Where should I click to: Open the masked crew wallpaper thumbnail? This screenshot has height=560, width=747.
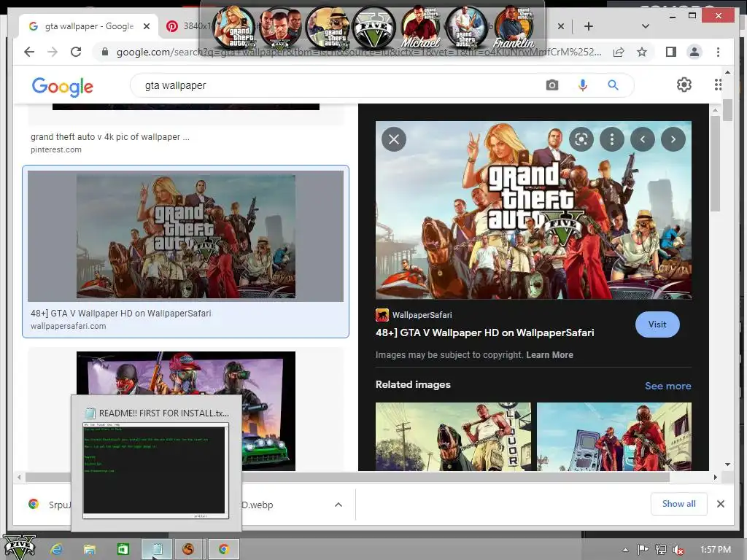tap(186, 374)
